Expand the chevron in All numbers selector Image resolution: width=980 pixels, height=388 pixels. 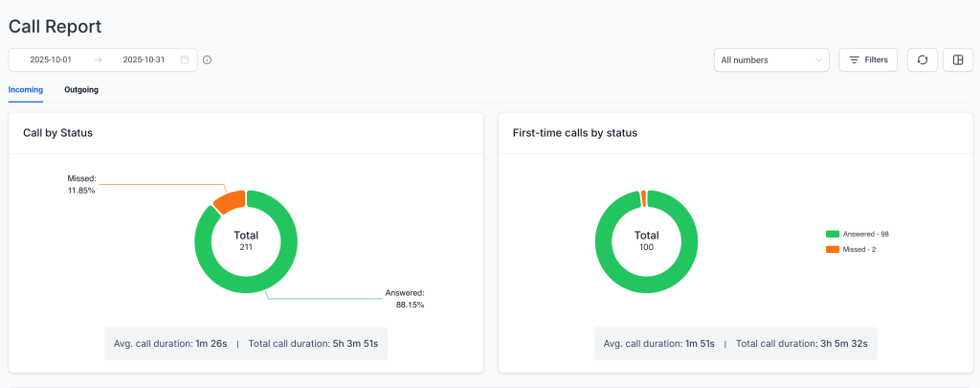[819, 60]
